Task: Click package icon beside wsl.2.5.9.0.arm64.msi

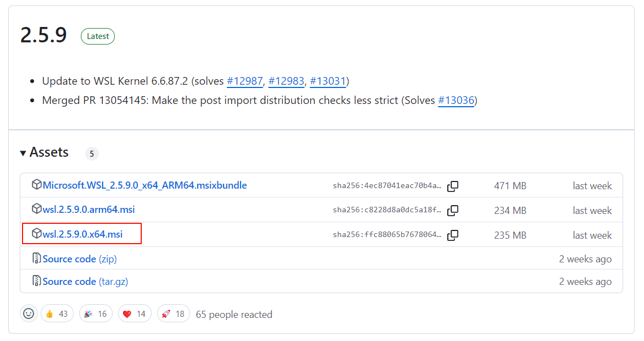Action: coord(37,209)
